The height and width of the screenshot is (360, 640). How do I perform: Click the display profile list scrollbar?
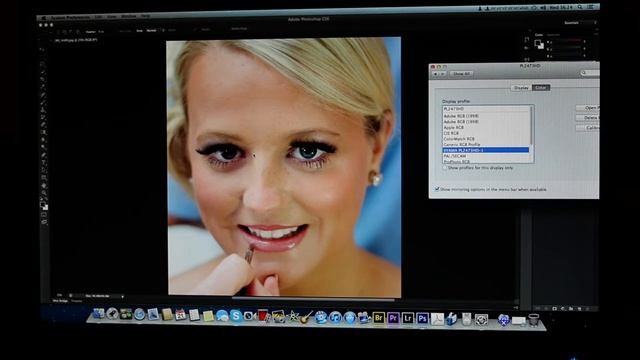point(531,125)
